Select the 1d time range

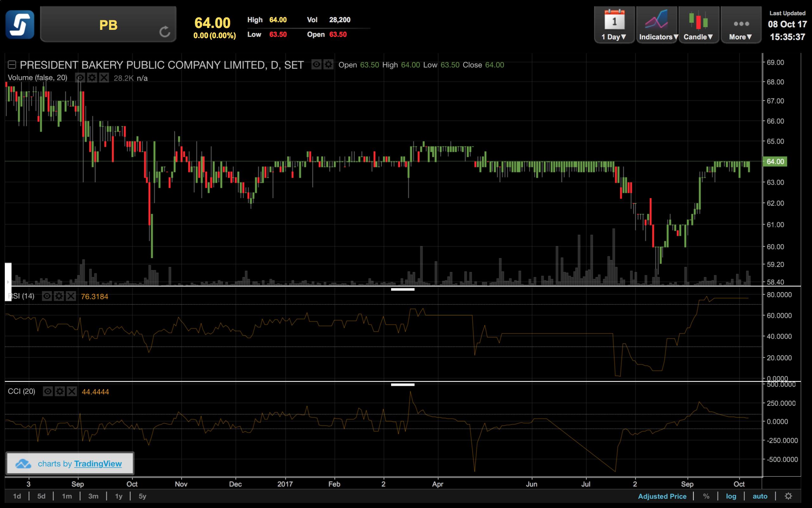[17, 496]
